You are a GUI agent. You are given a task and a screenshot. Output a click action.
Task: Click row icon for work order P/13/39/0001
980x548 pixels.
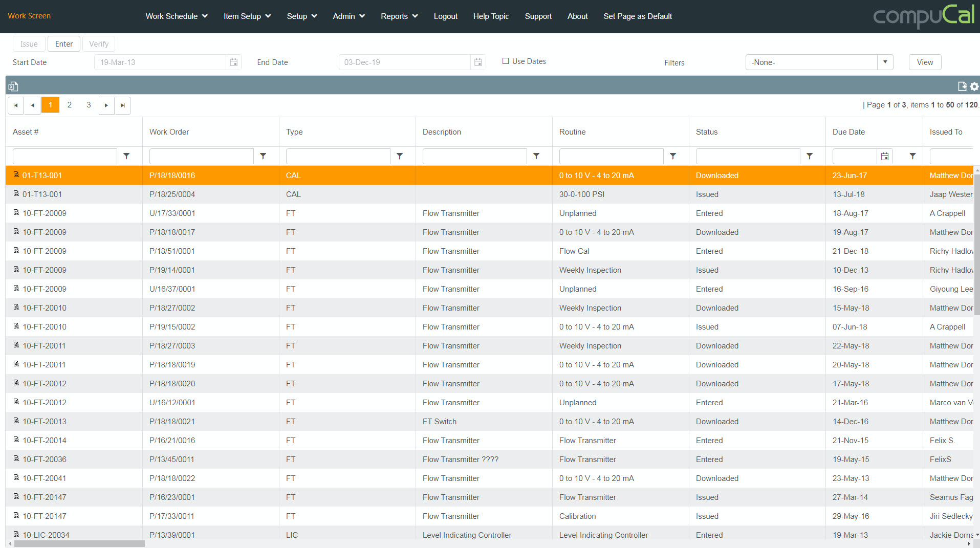[x=16, y=535]
